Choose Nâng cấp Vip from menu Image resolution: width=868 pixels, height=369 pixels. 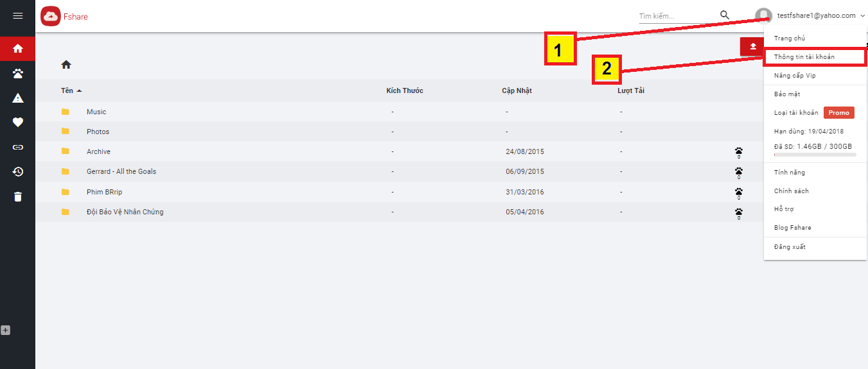pyautogui.click(x=795, y=76)
